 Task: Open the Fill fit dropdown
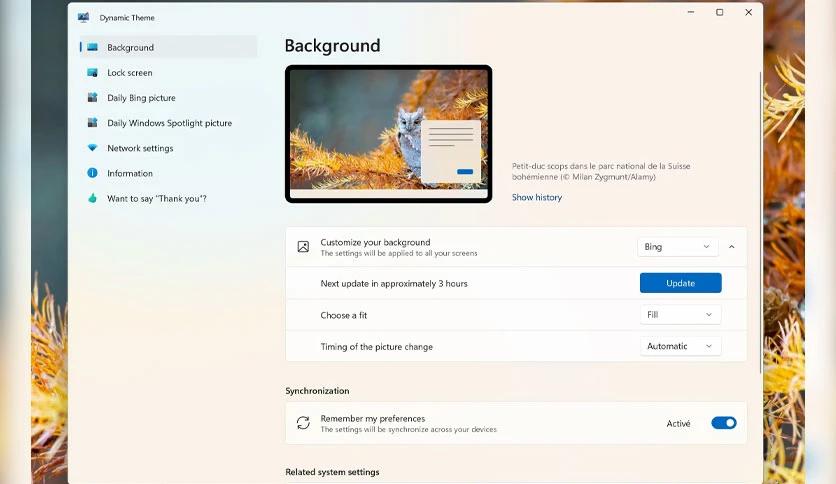[680, 314]
